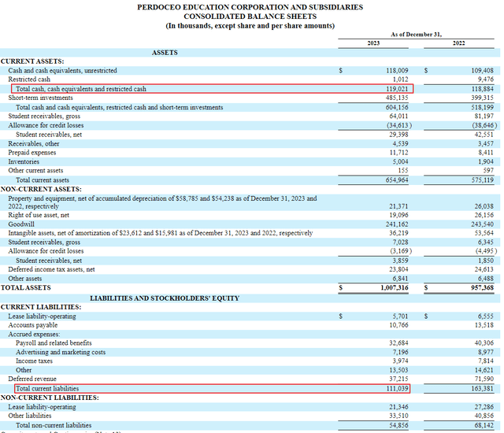Screen dimensions: 504x433
Task: Select the Other assets 2023 value 6,841
Action: click(x=400, y=279)
